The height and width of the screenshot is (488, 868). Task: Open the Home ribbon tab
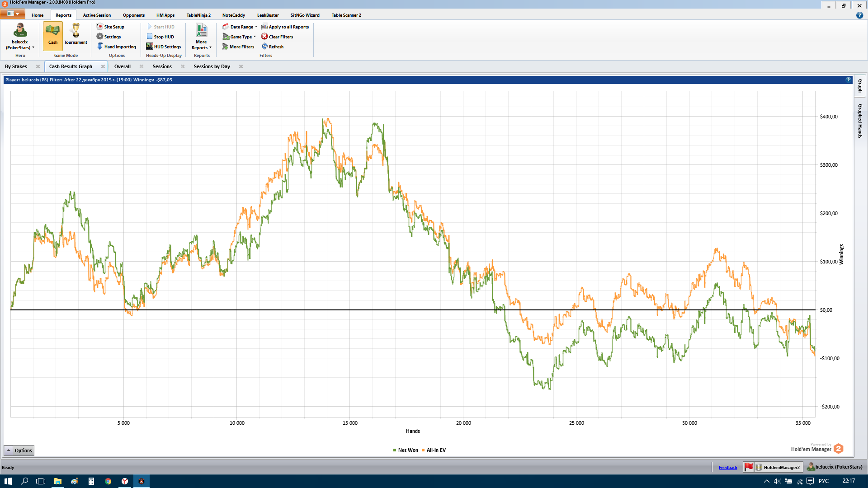pos(38,15)
